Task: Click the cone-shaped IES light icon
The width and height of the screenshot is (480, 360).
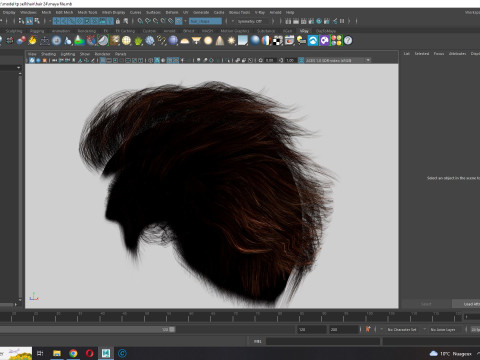Action: click(220, 41)
